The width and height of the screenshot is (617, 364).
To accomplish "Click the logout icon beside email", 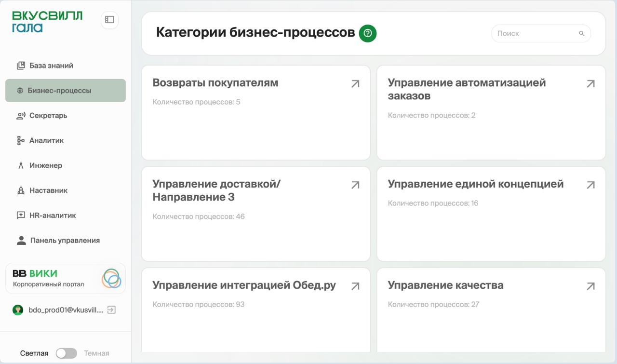I will tap(111, 310).
